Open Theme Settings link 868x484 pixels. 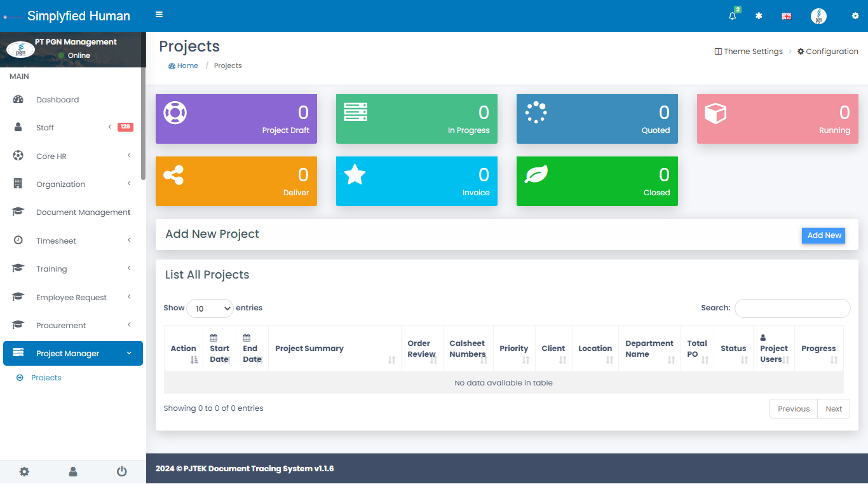click(749, 52)
